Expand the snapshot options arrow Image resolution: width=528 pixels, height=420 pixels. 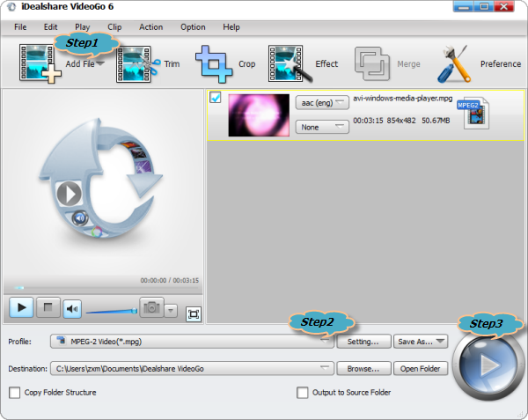(x=171, y=311)
